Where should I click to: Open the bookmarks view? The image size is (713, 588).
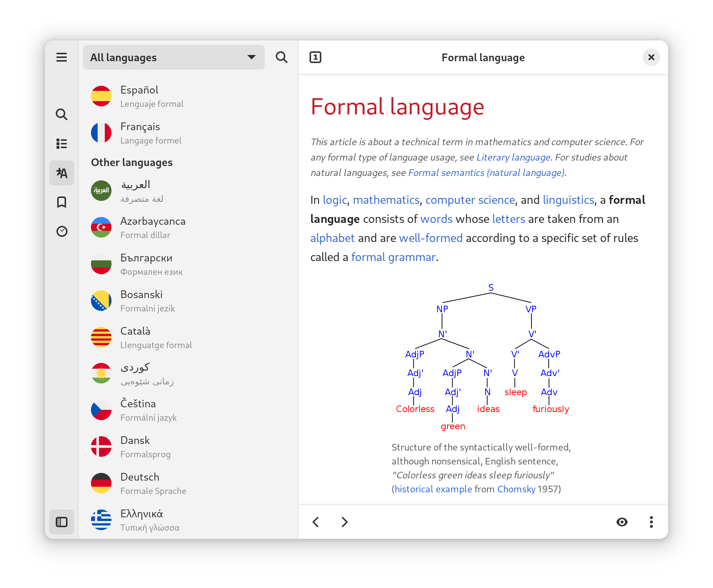click(x=62, y=202)
